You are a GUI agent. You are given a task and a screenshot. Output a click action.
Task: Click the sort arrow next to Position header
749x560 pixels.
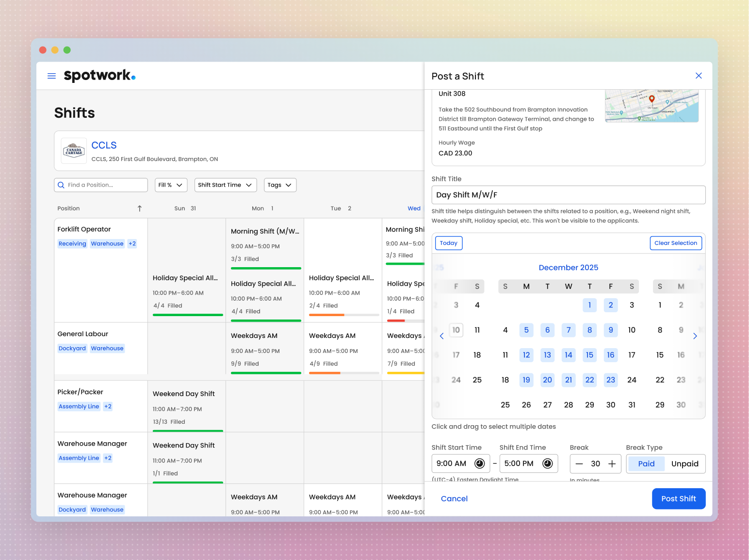(139, 208)
